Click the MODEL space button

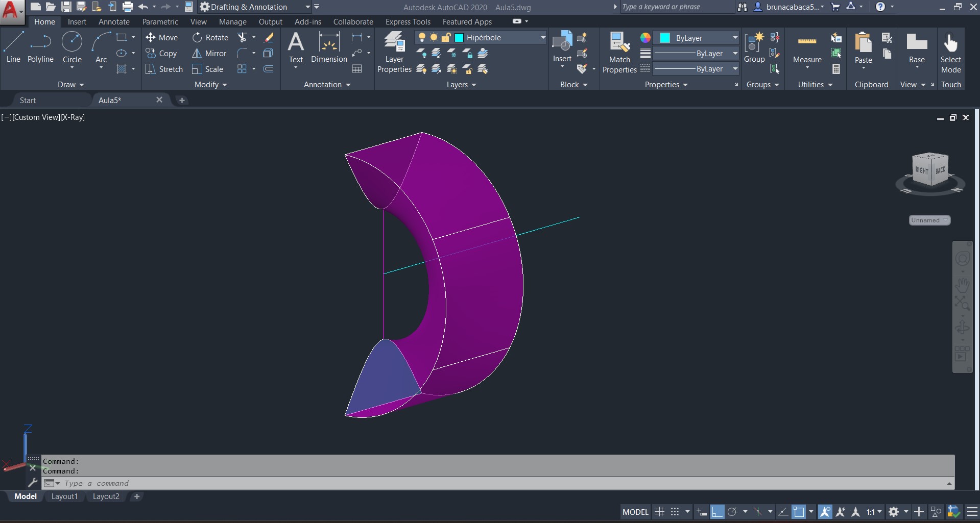pos(635,512)
